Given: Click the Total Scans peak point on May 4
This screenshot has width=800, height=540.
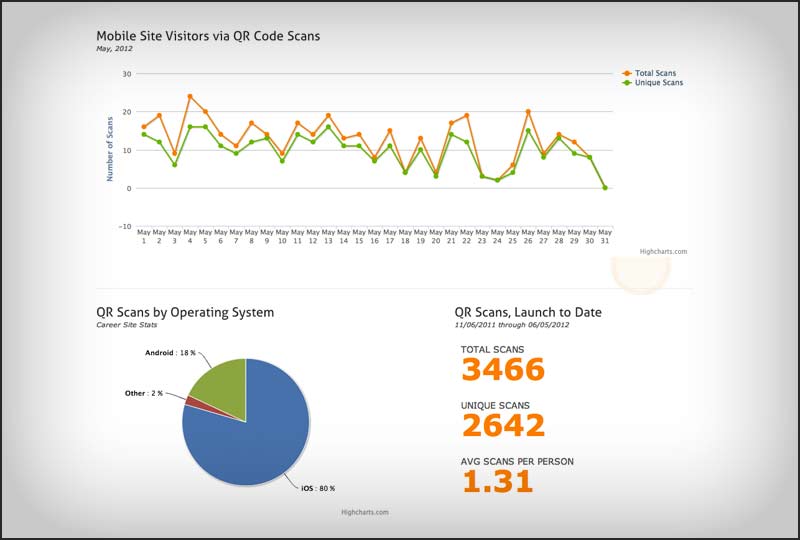Looking at the screenshot, I should point(190,97).
